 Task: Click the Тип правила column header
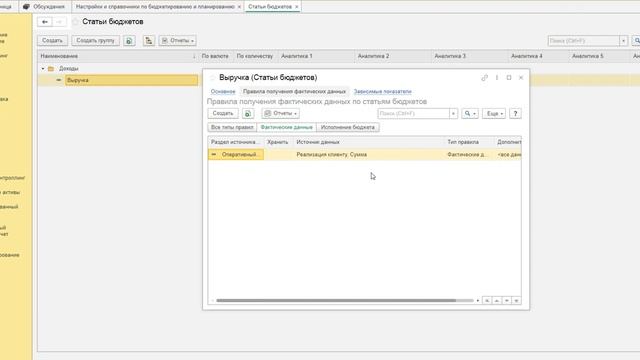(469, 142)
